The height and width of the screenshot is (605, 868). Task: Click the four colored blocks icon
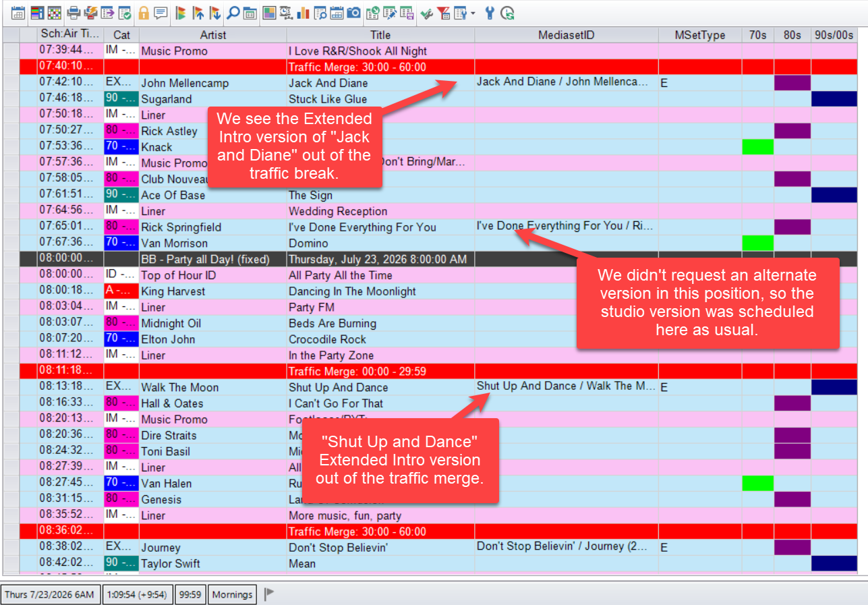[269, 13]
